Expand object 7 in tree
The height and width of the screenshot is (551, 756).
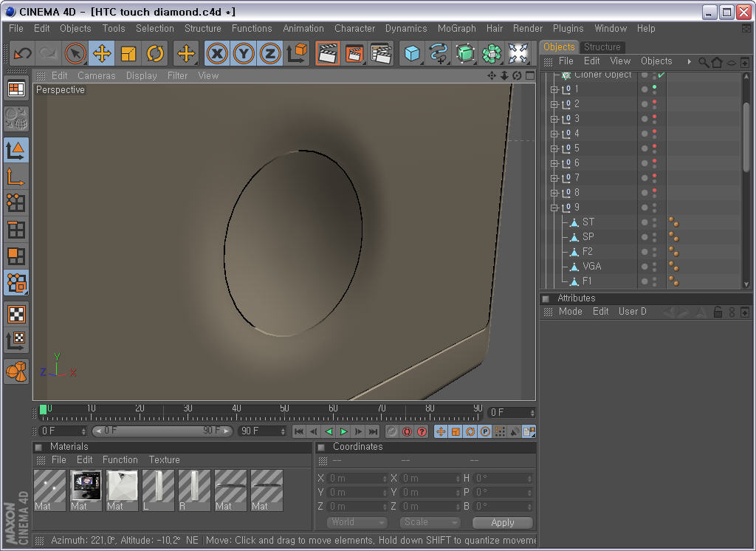[x=554, y=178]
